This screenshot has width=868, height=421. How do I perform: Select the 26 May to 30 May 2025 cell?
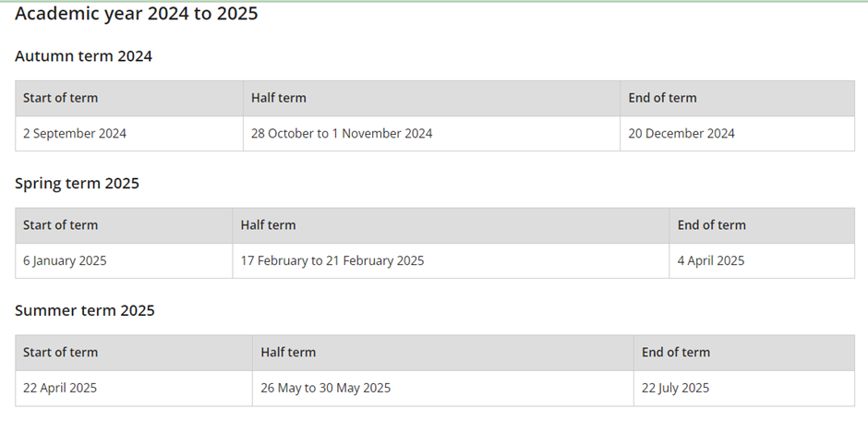pos(443,388)
